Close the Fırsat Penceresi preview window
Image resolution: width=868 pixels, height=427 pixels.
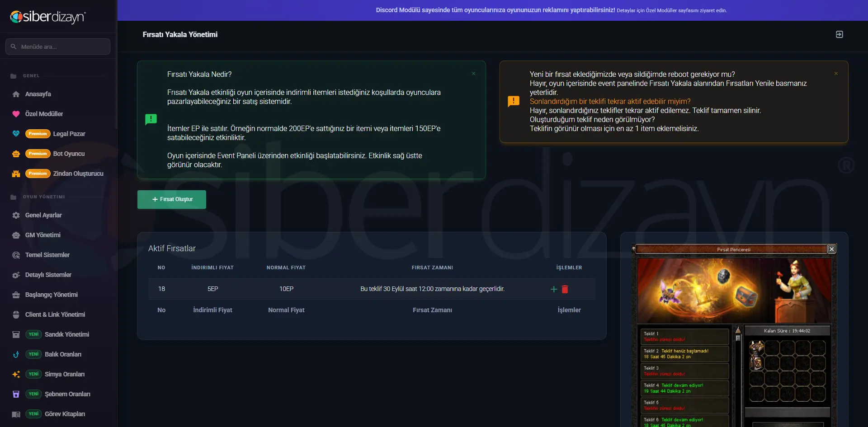[831, 249]
